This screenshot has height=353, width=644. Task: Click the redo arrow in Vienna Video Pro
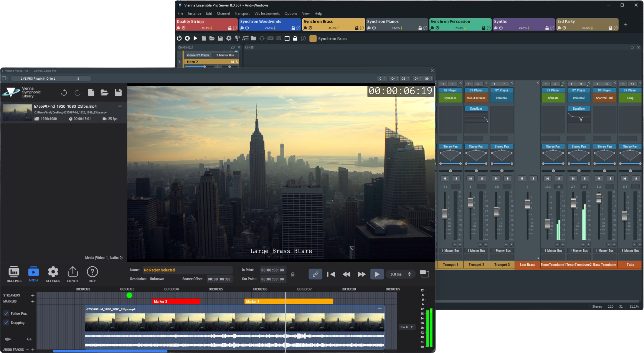pos(77,93)
